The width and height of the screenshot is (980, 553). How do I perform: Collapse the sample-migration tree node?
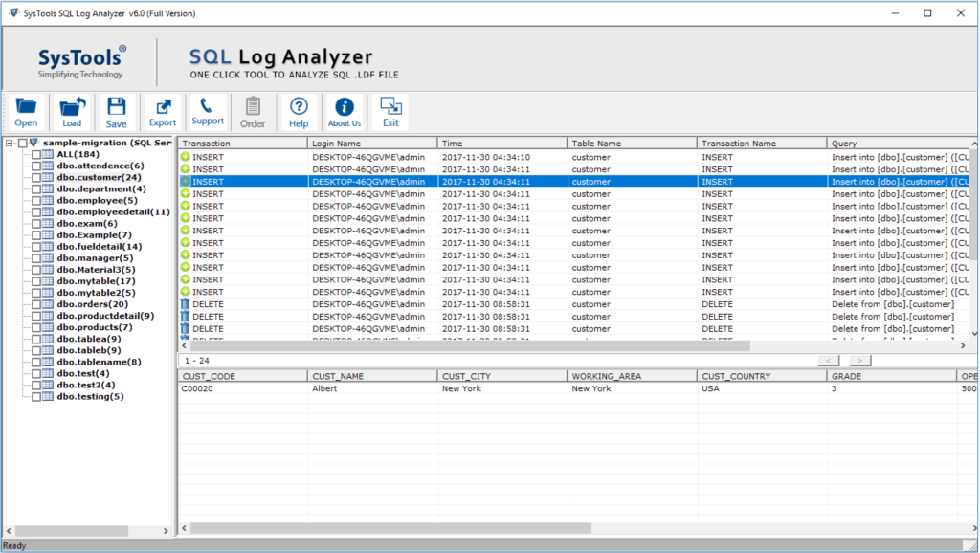click(x=9, y=143)
